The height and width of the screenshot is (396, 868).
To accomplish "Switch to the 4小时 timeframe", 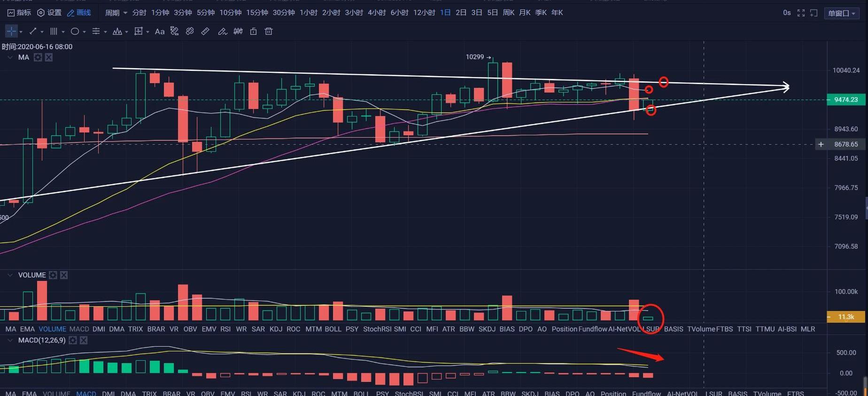I will [377, 13].
